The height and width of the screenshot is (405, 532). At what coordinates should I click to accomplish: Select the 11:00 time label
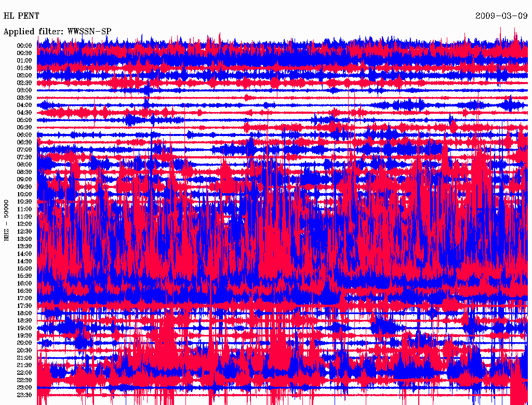[24, 209]
